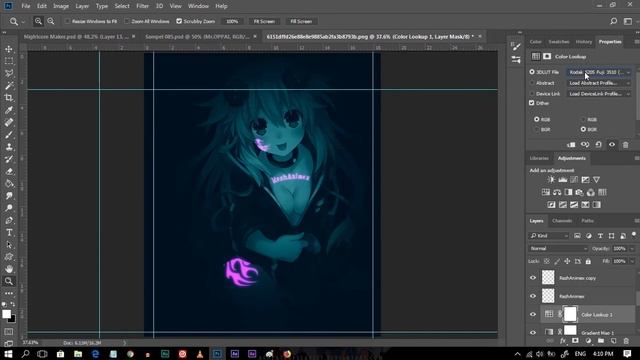Viewport: 640px width, 360px height.
Task: Add layer style fx button
Action: (x=563, y=341)
